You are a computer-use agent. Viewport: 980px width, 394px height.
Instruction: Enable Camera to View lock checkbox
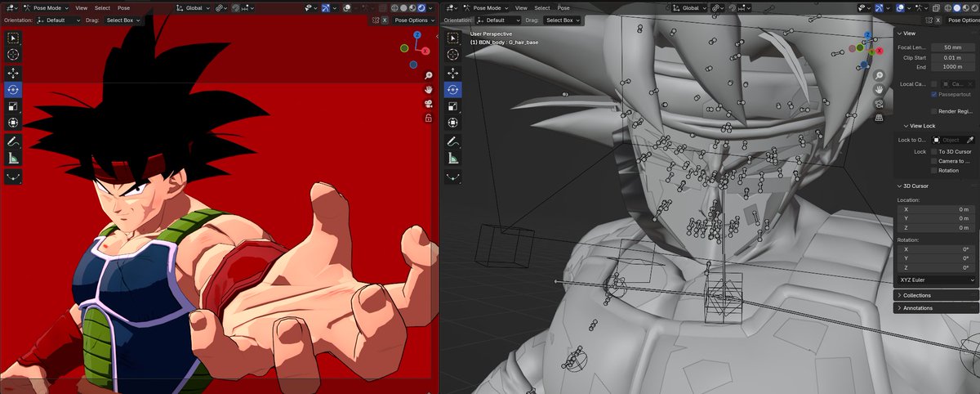(x=934, y=161)
